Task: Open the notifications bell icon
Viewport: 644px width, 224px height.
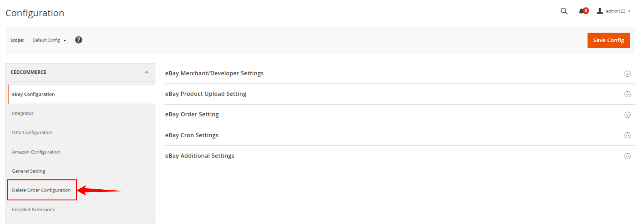Action: [x=583, y=11]
